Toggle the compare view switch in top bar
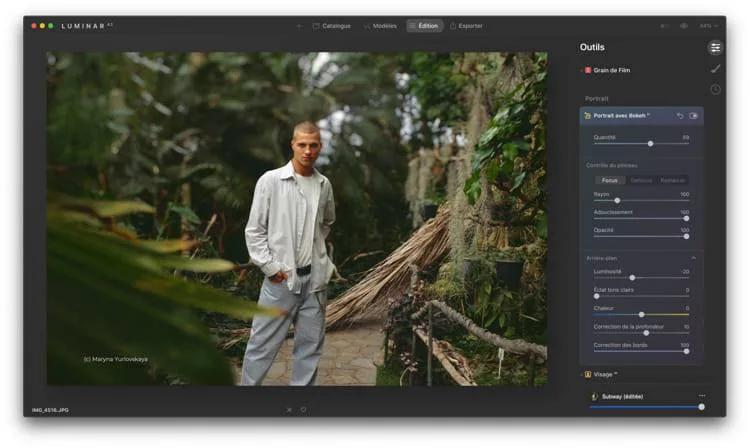This screenshot has height=448, width=750. [x=665, y=26]
